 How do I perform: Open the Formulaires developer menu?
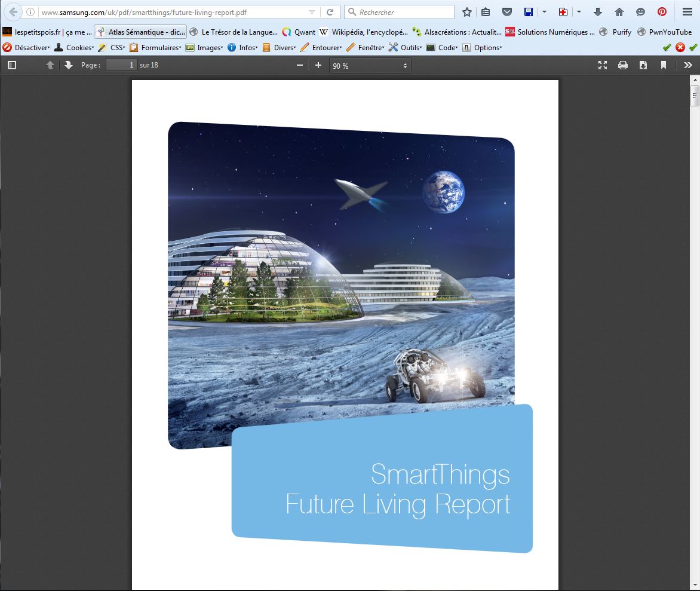coord(155,47)
